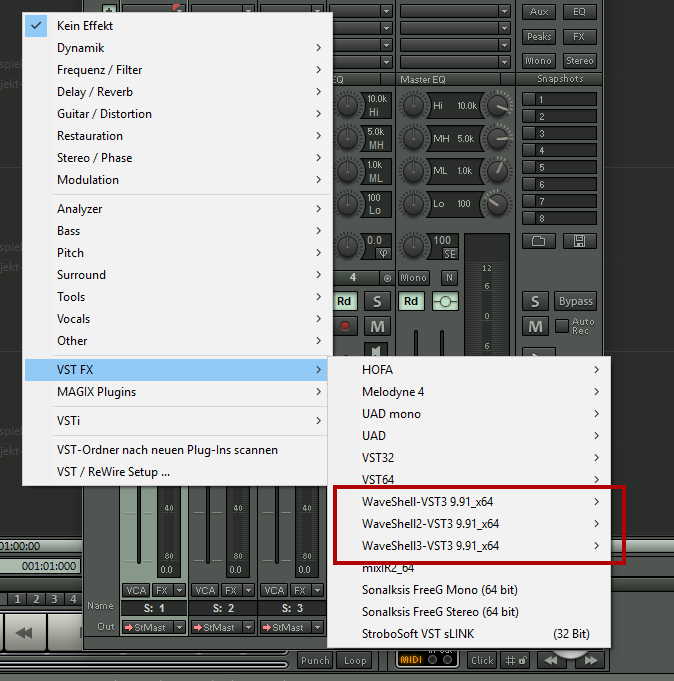Select snapshot slot 8
The width and height of the screenshot is (674, 681).
(559, 218)
